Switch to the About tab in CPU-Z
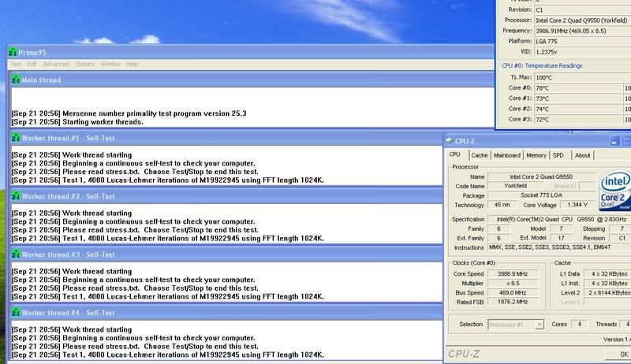631x364 pixels. [x=582, y=155]
